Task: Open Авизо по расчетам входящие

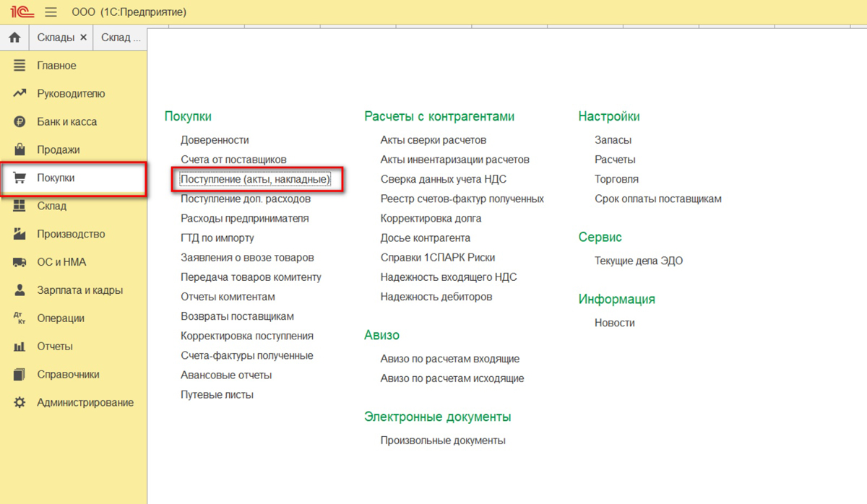Action: (449, 359)
